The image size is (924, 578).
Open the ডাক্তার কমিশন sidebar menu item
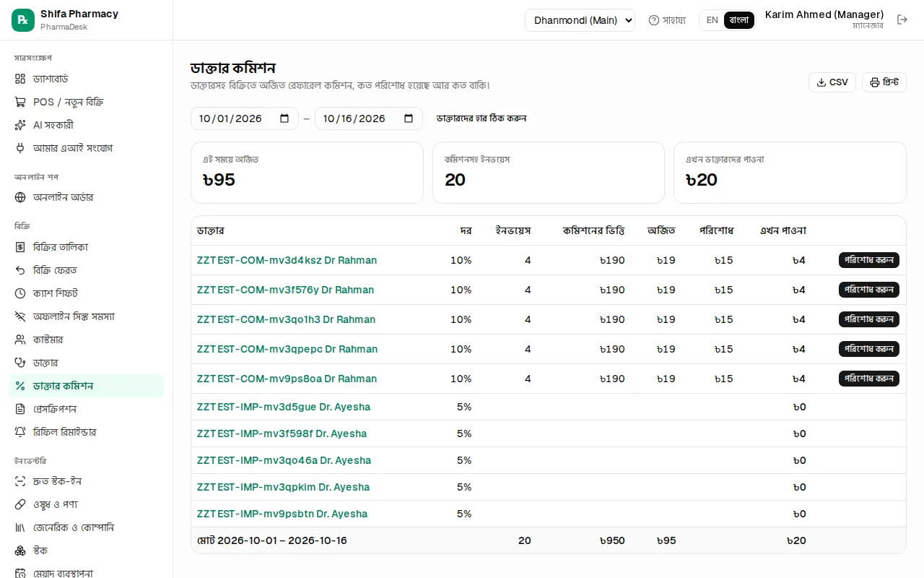pyautogui.click(x=87, y=386)
